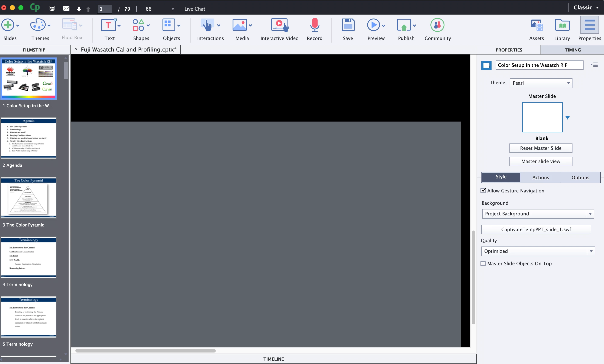Switch to the Actions tab
The image size is (604, 364).
tap(541, 177)
